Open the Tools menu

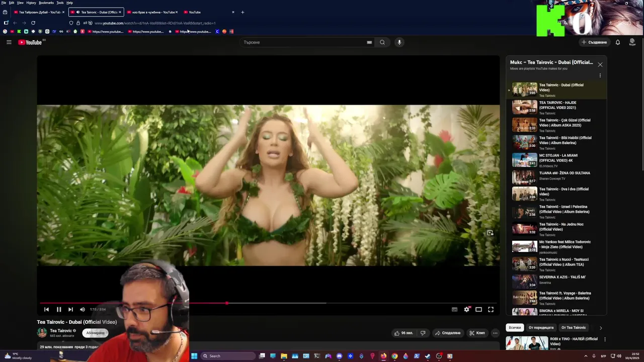pos(60,3)
